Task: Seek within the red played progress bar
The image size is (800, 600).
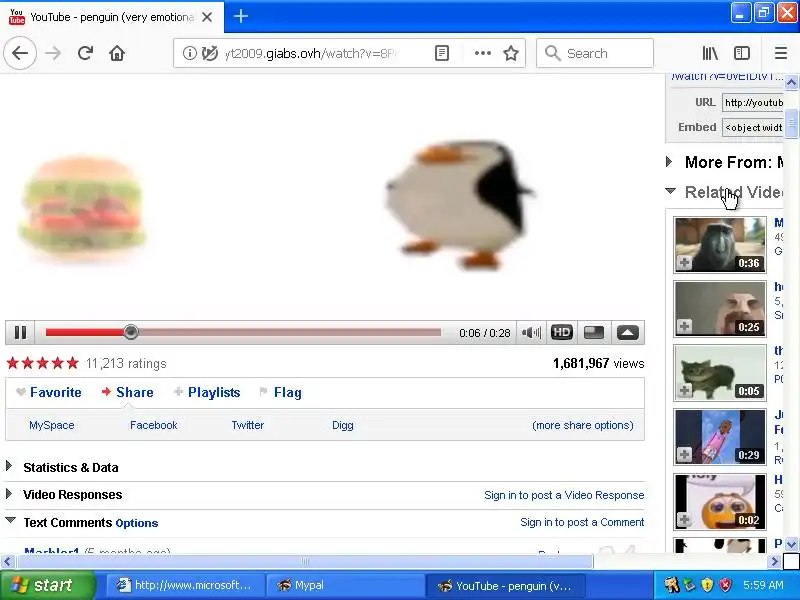Action: click(85, 333)
